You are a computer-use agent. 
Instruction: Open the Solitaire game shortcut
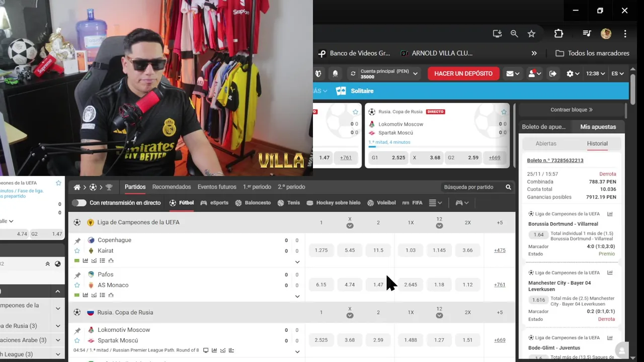pos(355,91)
